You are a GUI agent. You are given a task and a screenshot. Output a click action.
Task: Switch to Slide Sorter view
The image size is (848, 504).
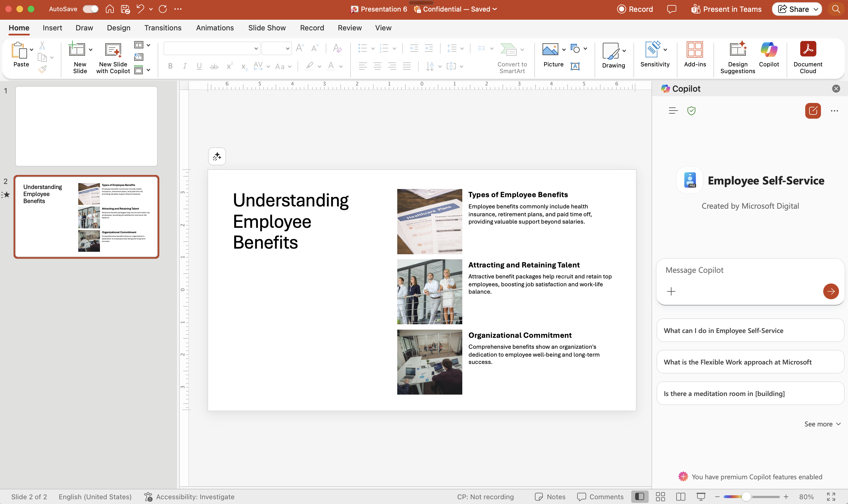pos(660,496)
